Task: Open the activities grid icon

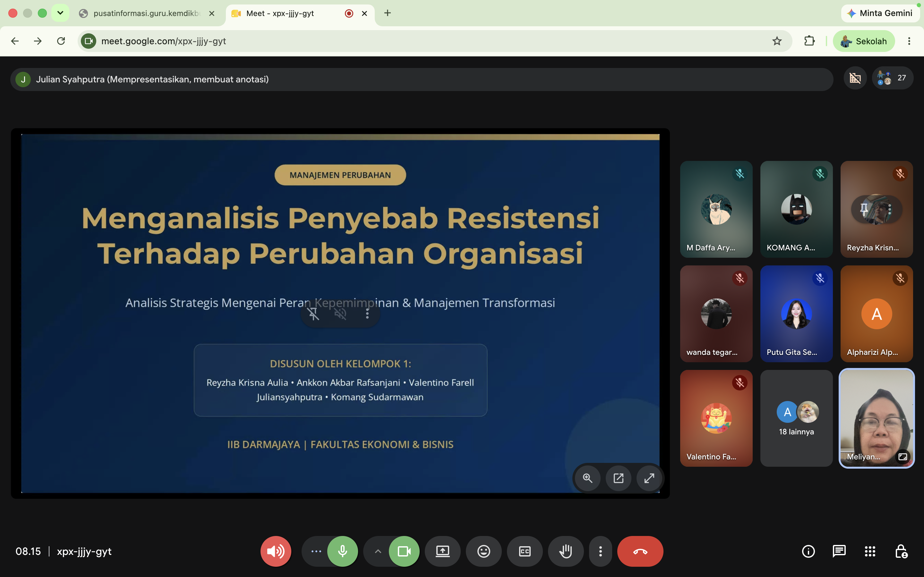Action: (x=870, y=551)
